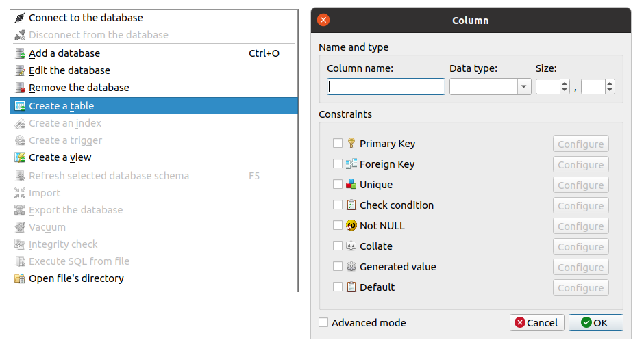This screenshot has width=644, height=351.
Task: Click the Connect to the database plug icon
Action: (x=20, y=18)
